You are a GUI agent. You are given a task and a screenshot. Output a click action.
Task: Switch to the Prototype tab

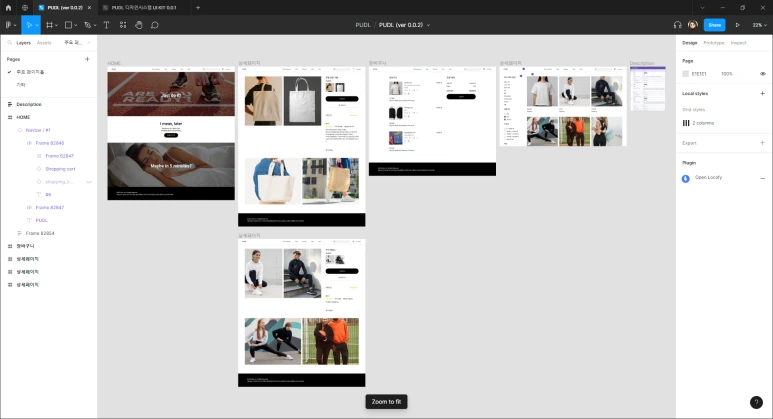[x=713, y=43]
